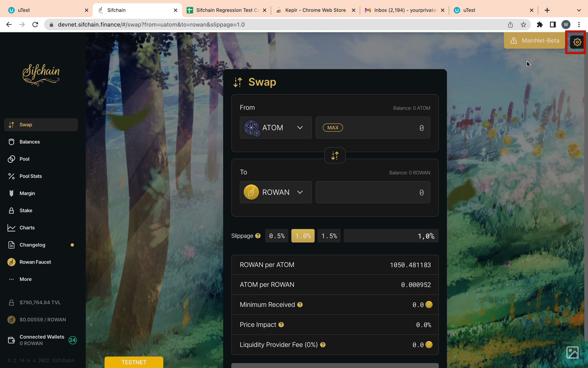Open Balances in the sidebar
Image resolution: width=588 pixels, height=368 pixels.
click(41, 142)
